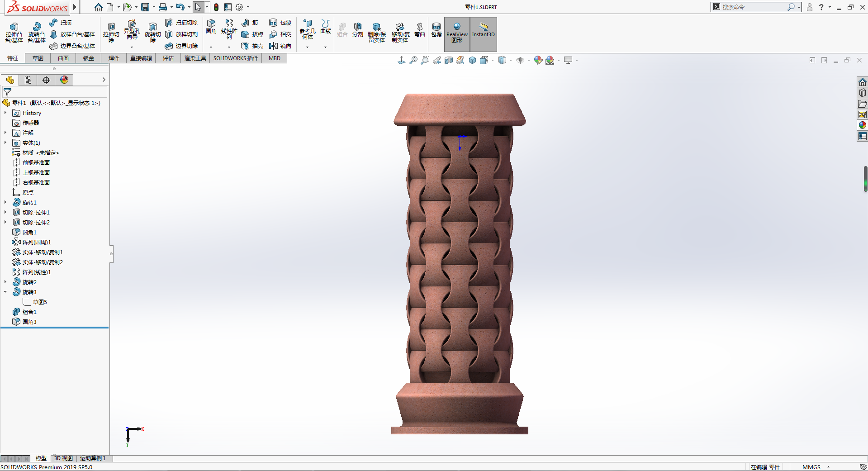The height and width of the screenshot is (471, 868).
Task: Select the 圆角 fillet tool
Action: pyautogui.click(x=211, y=27)
